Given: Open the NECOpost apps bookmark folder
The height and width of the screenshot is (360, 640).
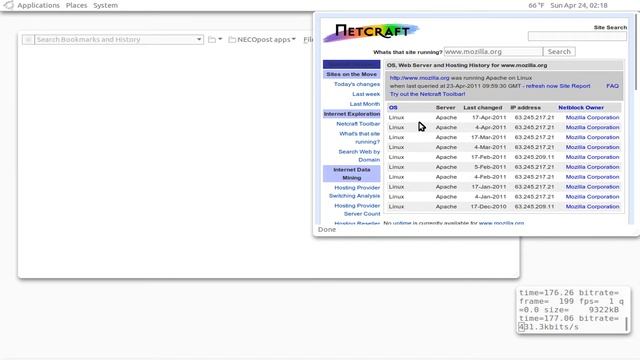Looking at the screenshot, I should pos(262,40).
